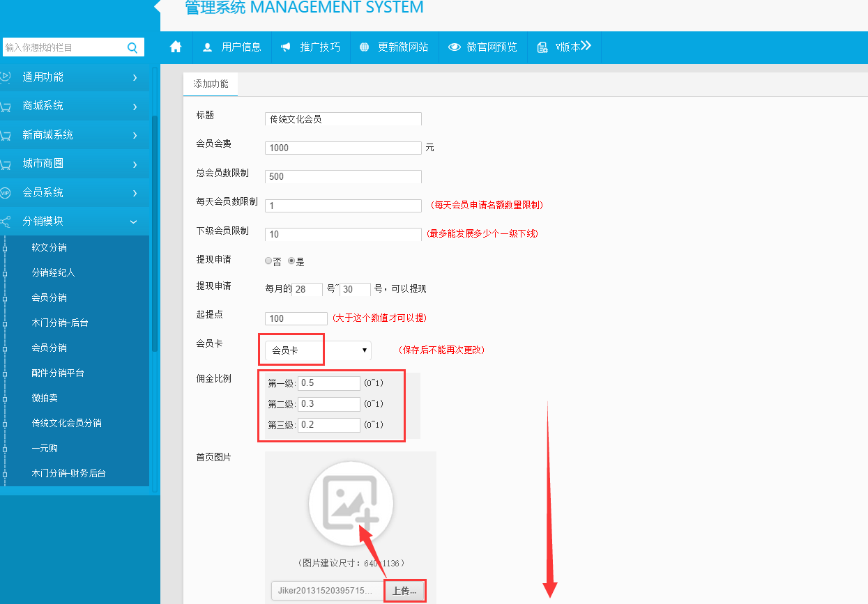Click the search magnifier icon in sidebar
868x604 pixels.
click(x=132, y=47)
